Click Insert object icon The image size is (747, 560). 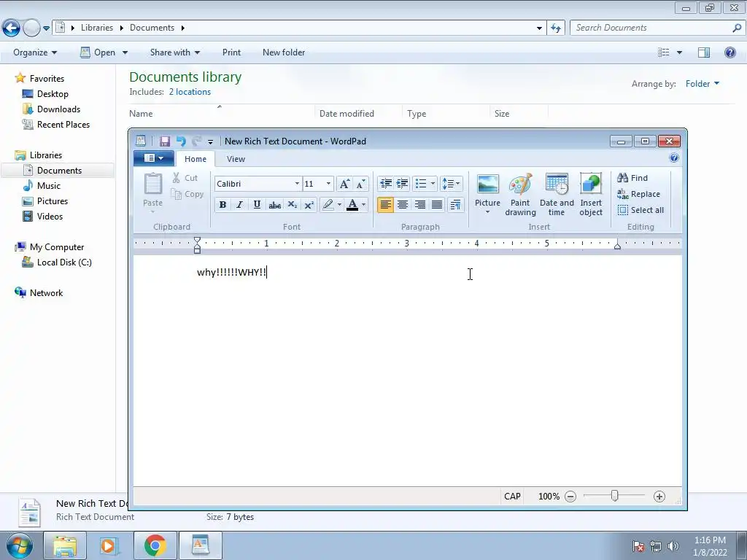tap(591, 194)
